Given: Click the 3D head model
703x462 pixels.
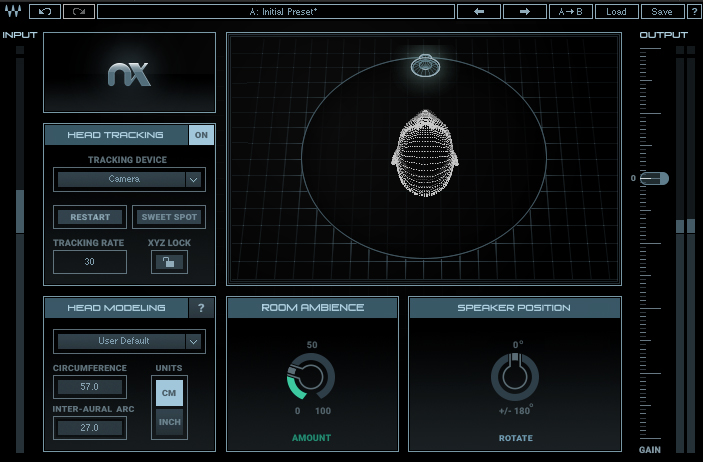Looking at the screenshot, I should [425, 153].
